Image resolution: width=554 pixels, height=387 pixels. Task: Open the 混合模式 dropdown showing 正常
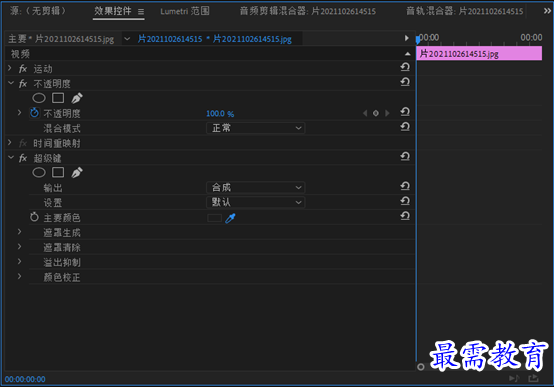[256, 128]
